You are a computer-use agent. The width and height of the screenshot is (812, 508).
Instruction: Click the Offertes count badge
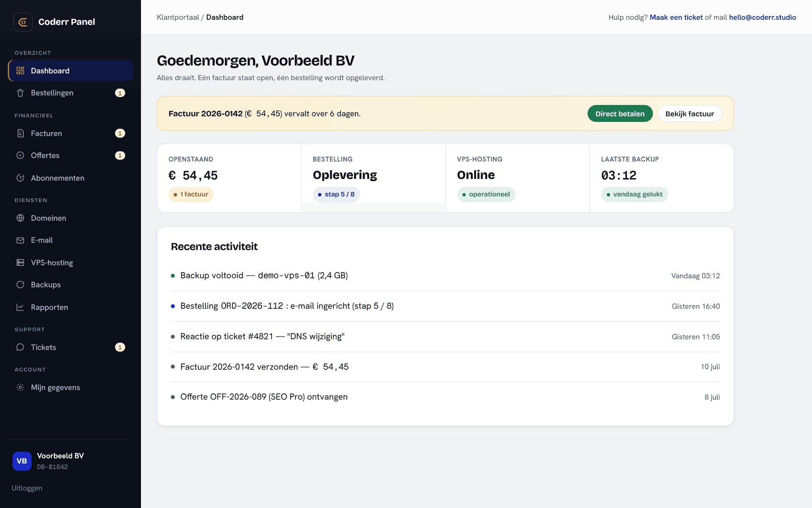(120, 155)
